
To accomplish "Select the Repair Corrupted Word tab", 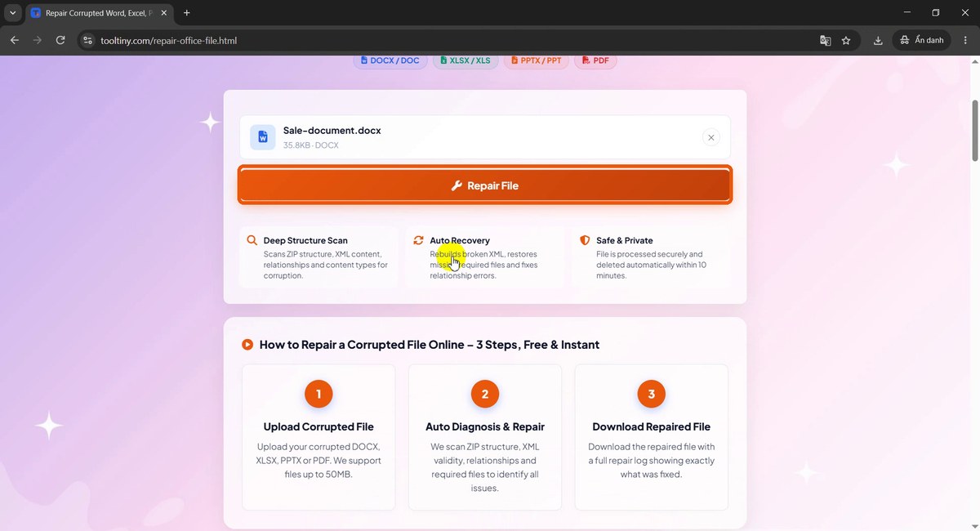I will click(x=100, y=13).
